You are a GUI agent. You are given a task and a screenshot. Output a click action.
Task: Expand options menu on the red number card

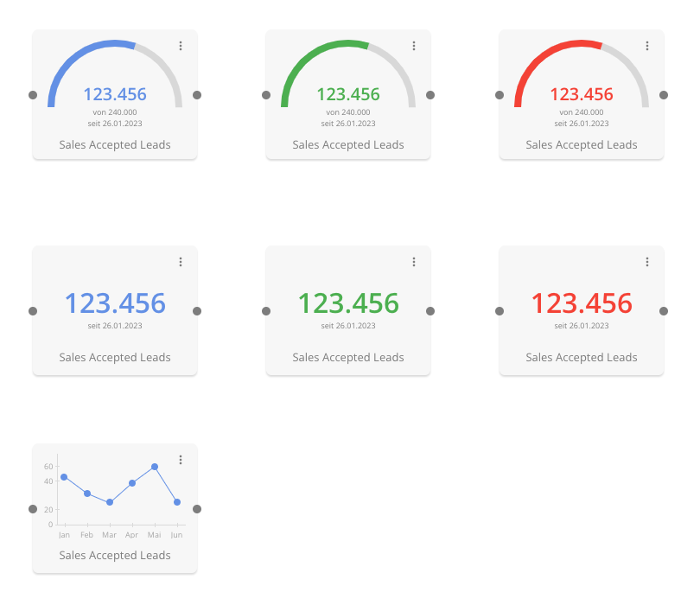click(647, 262)
